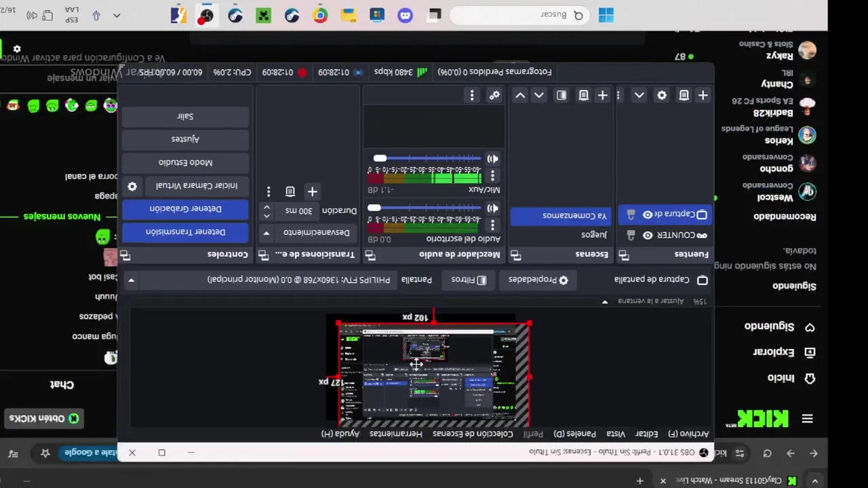Open Mic/Aux channel options menu
The image size is (868, 488).
pos(493,176)
